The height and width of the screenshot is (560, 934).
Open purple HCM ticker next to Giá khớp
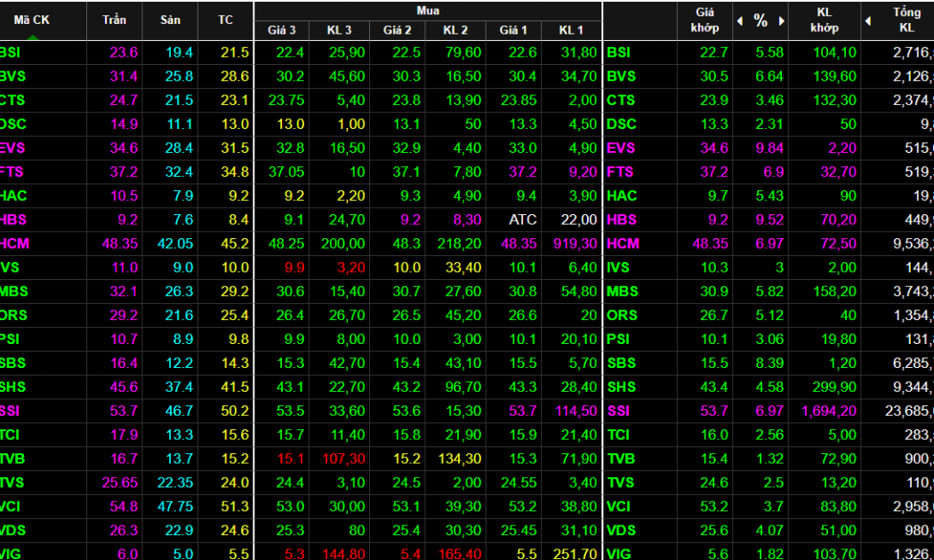623,244
